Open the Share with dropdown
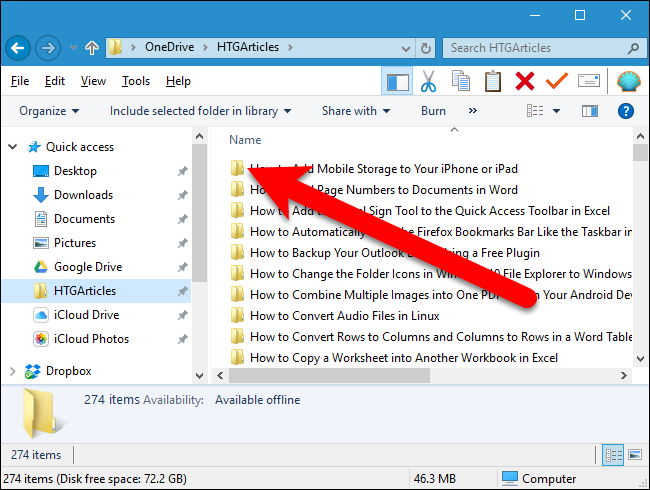Screen dimensions: 650x490 click(356, 111)
